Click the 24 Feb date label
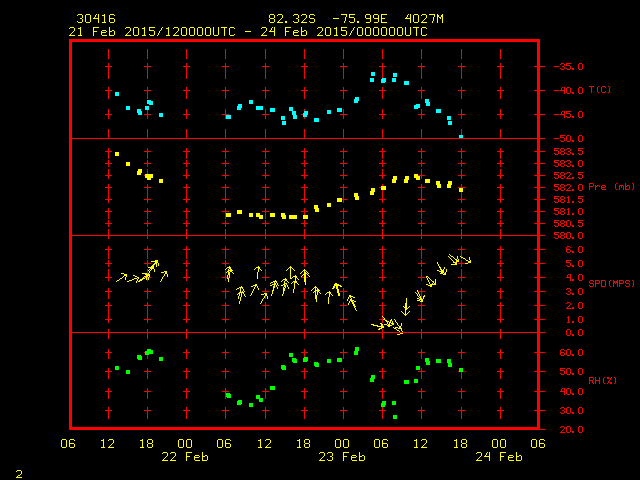This screenshot has height=480, width=640. point(498,457)
